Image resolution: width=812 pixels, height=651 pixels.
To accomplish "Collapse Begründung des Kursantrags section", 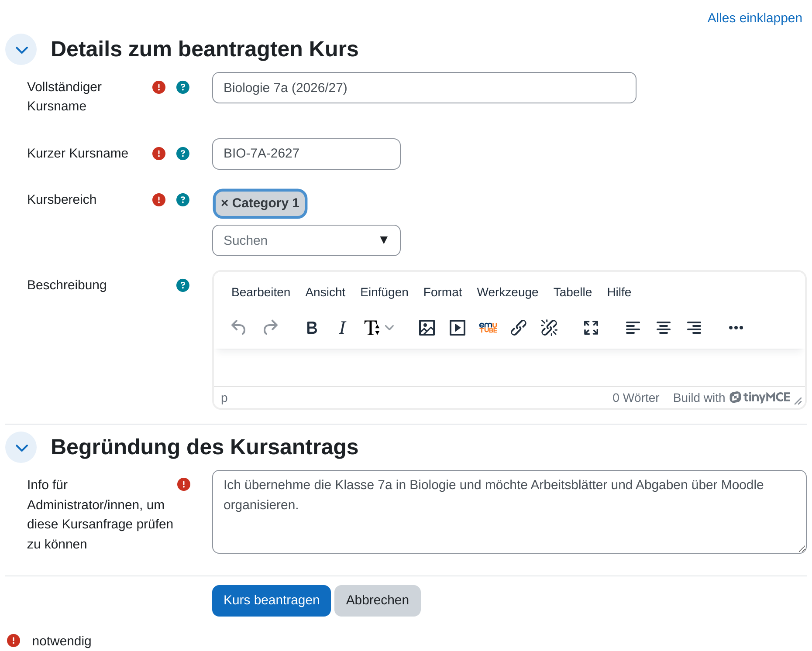I will (21, 447).
